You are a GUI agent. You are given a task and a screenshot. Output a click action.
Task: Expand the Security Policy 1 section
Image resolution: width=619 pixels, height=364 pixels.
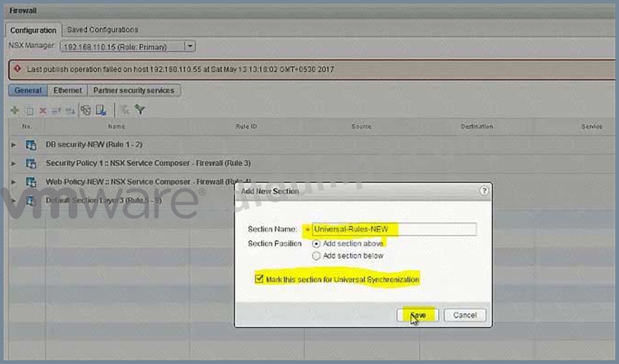(x=14, y=163)
